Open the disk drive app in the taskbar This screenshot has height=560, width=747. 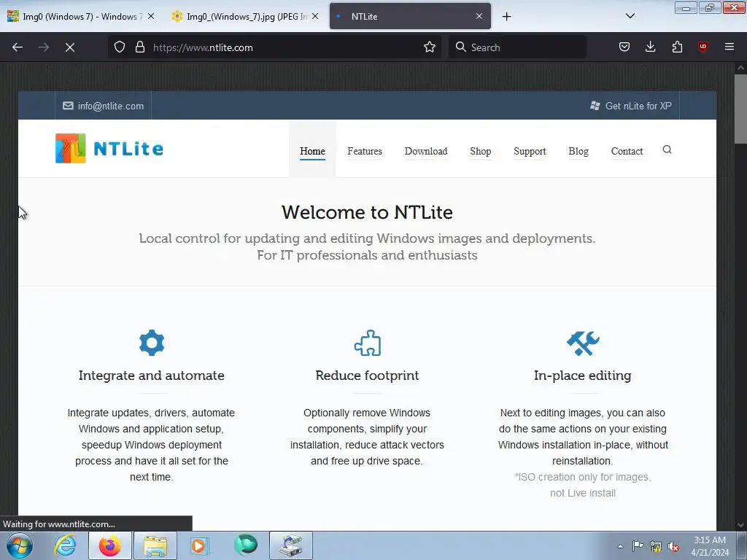coord(291,545)
